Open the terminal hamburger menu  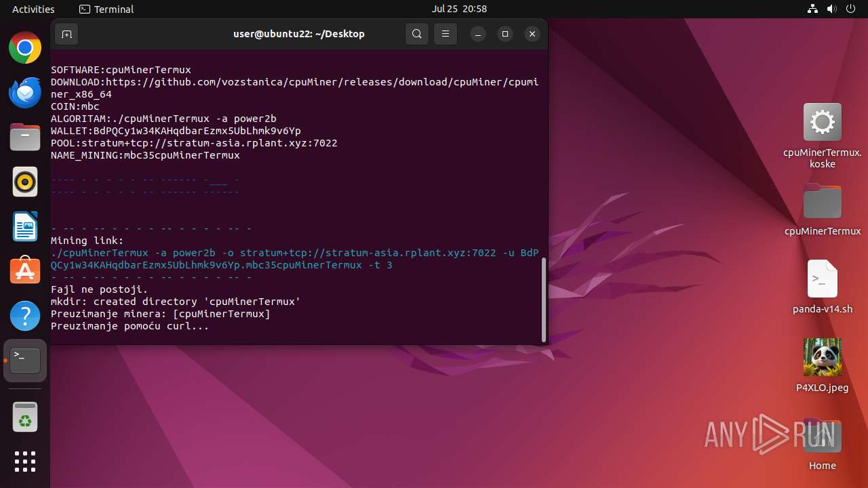pyautogui.click(x=445, y=34)
